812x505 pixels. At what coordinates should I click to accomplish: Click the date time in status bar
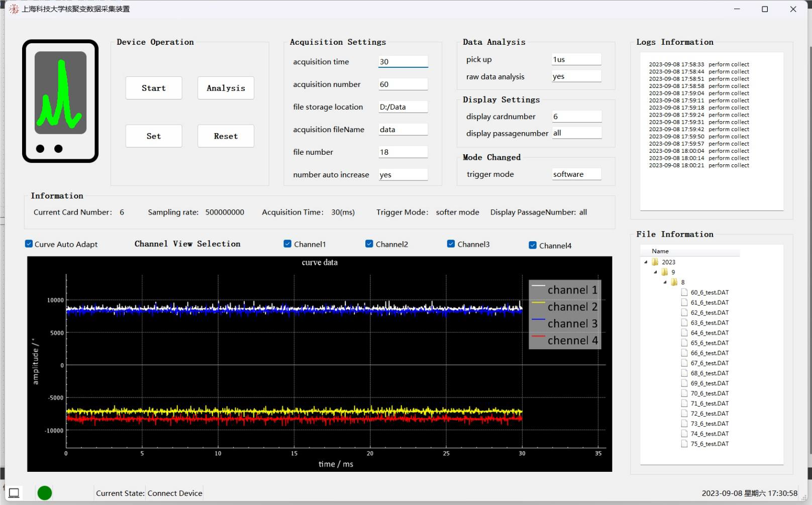pos(750,493)
